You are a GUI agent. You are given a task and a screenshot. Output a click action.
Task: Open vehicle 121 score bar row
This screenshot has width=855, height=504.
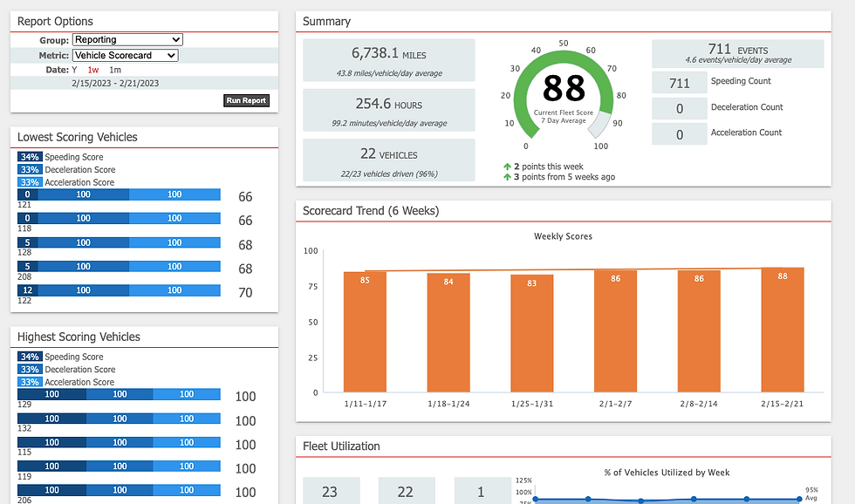click(119, 194)
